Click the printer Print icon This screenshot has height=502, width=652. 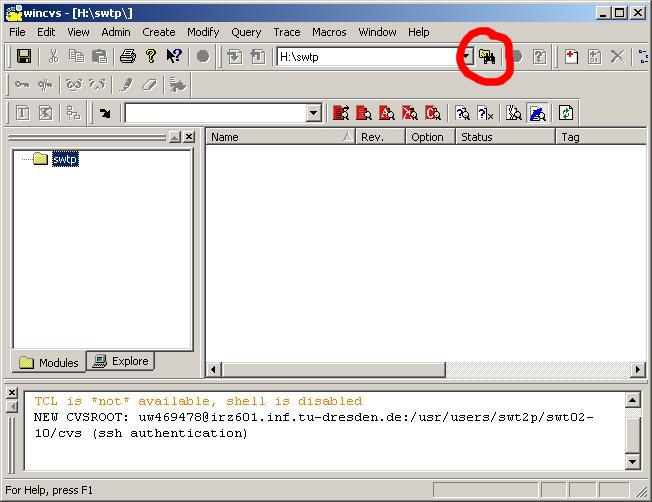(128, 56)
